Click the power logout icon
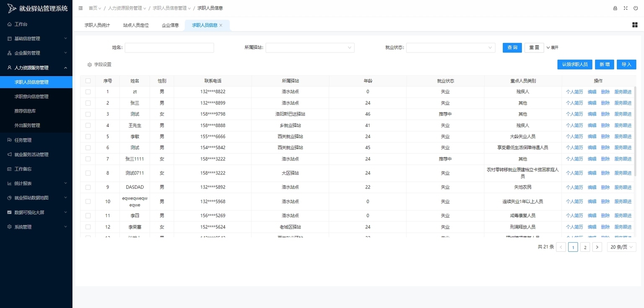 coord(636,8)
